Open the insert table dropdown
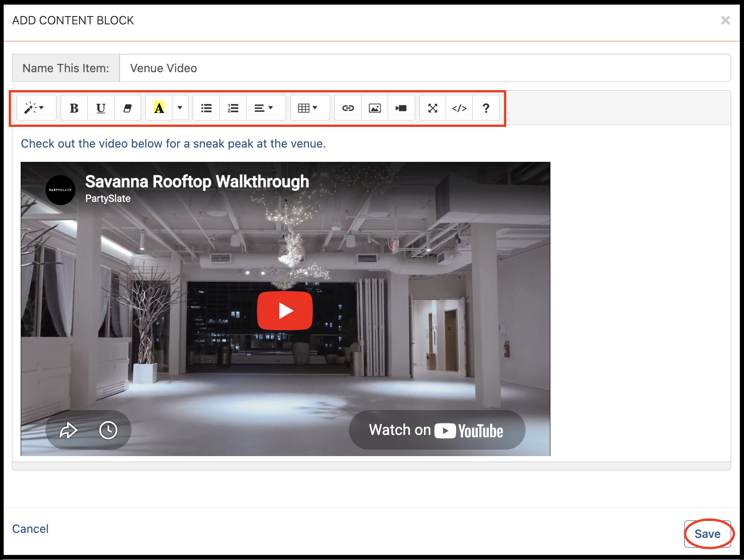744x560 pixels. (x=310, y=108)
